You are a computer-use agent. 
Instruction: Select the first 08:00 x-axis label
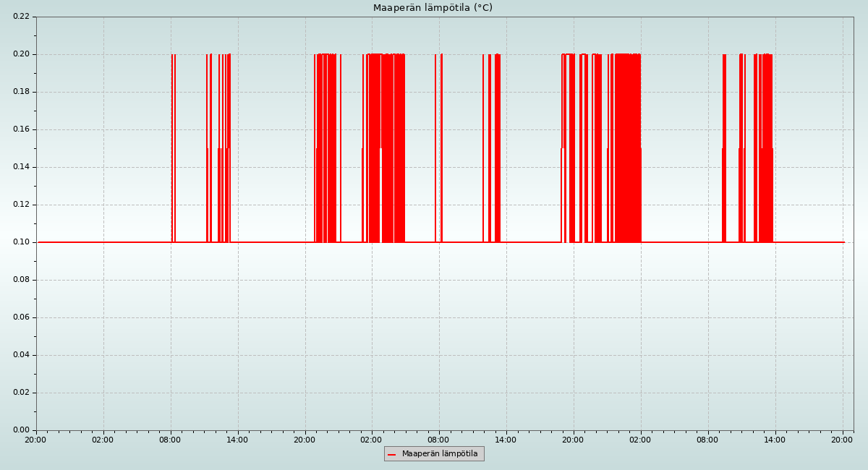170,440
